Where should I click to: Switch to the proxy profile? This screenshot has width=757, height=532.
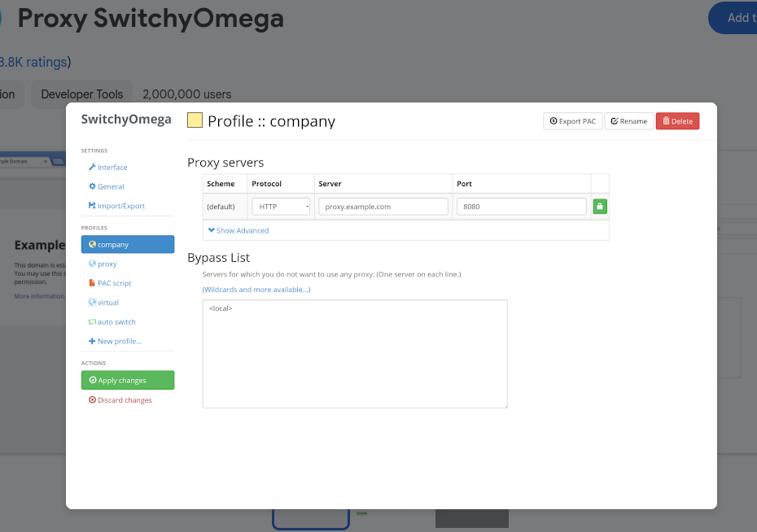(103, 264)
